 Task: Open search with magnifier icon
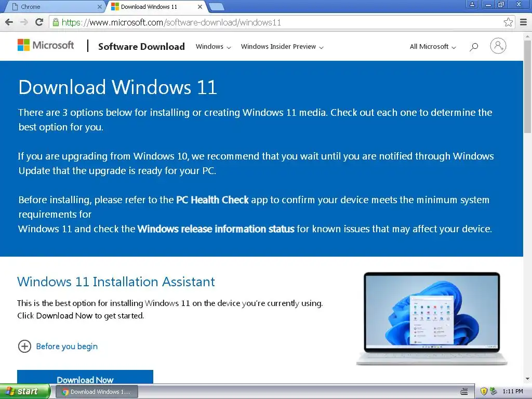tap(474, 47)
